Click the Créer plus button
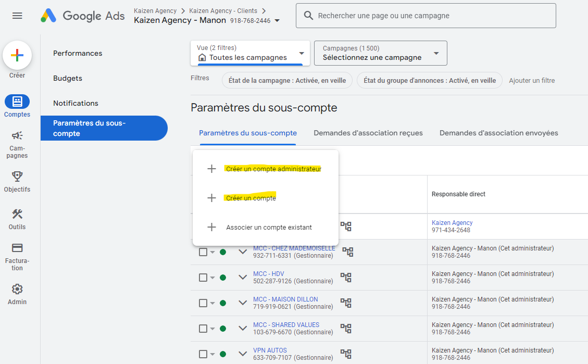Image resolution: width=588 pixels, height=364 pixels. 17,55
